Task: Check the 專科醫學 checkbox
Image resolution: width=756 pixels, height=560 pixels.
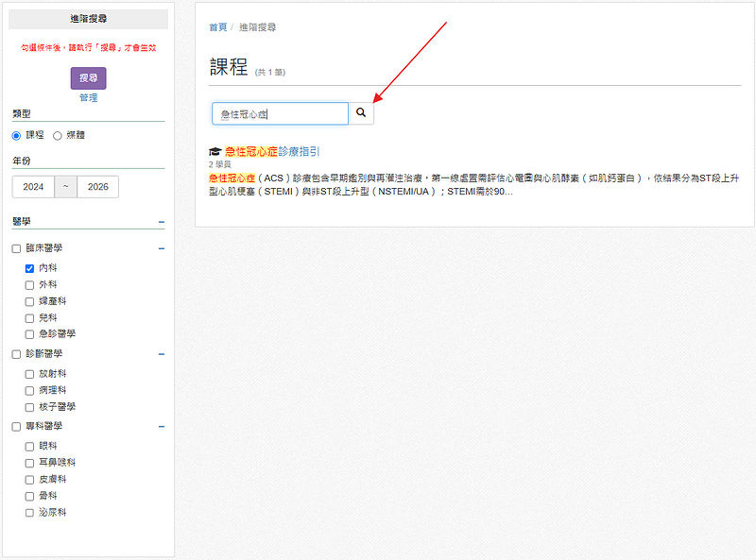Action: tap(16, 427)
